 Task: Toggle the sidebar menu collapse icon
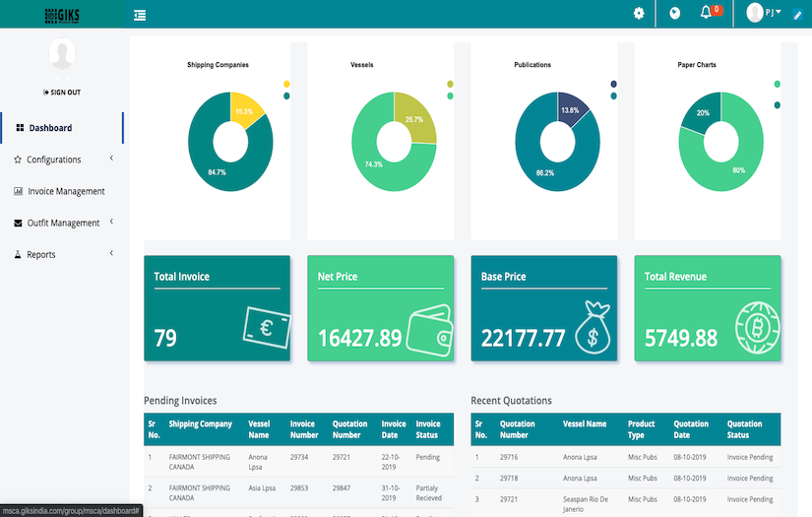pyautogui.click(x=140, y=14)
